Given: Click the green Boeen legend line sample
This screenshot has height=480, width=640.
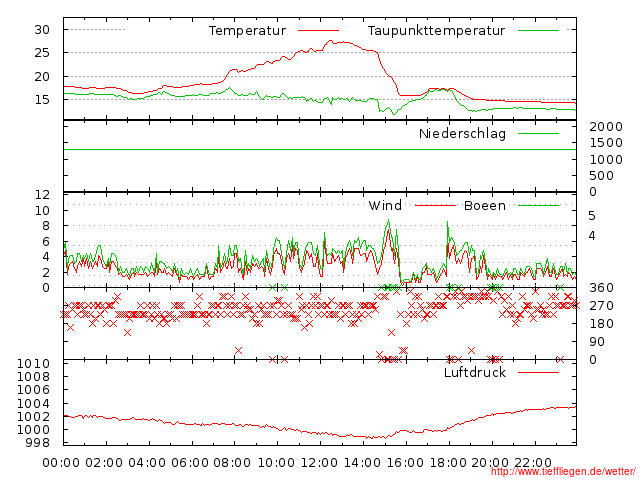Looking at the screenshot, I should pyautogui.click(x=538, y=205).
